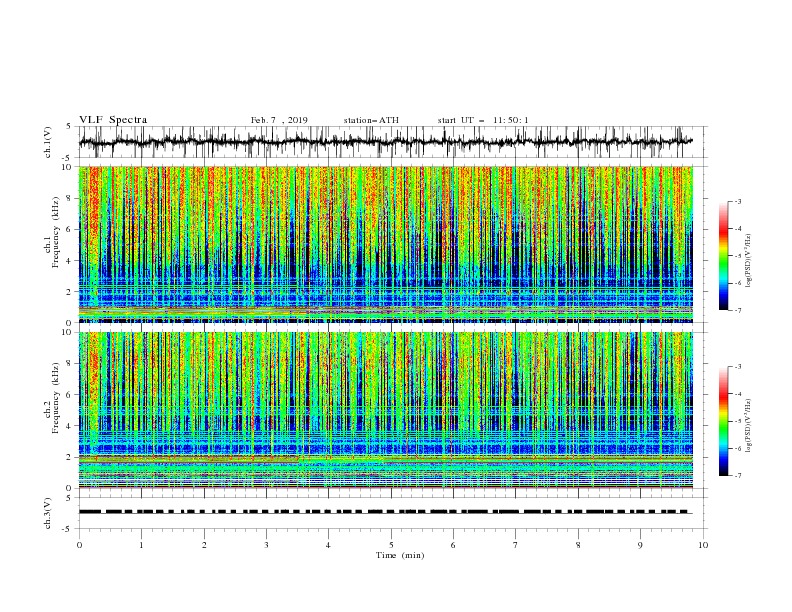This screenshot has height=612, width=792.
Task: Click the date 'Feb. 7, 2019' label
Action: coord(279,120)
